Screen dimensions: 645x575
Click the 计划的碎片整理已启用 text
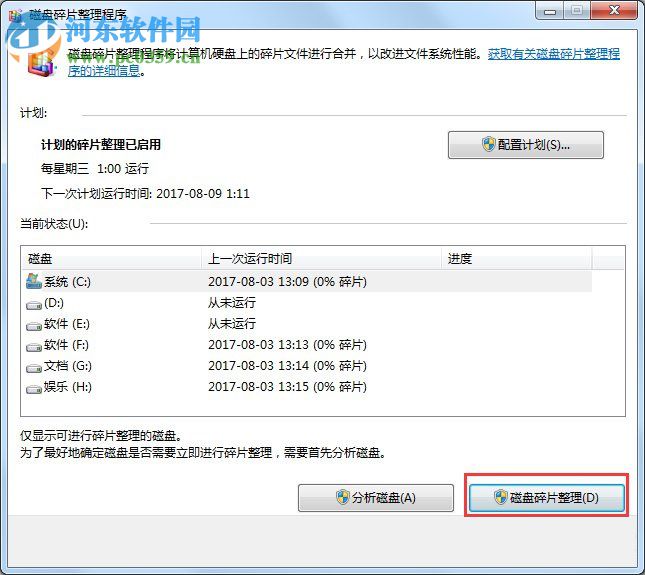pos(101,144)
